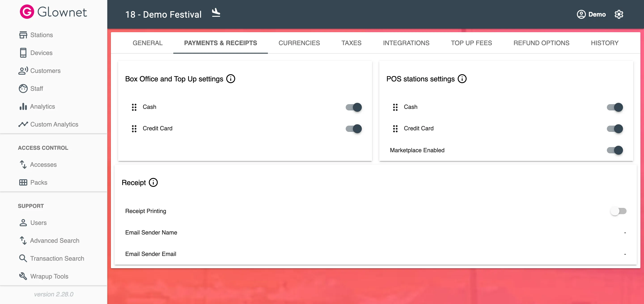Screen dimensions: 644x304
Task: Open info icon for Box Office settings
Action: coord(231,79)
